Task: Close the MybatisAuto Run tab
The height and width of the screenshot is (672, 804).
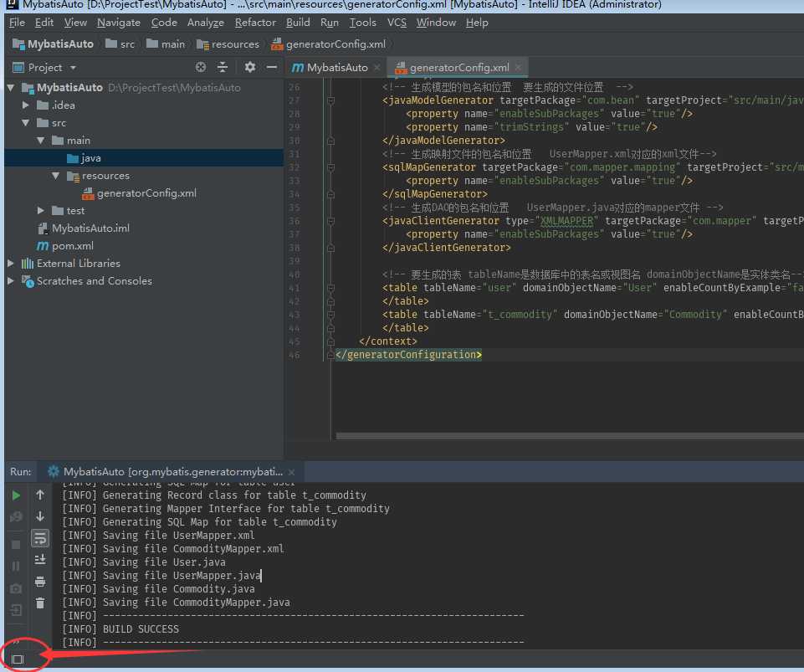Action: point(291,472)
